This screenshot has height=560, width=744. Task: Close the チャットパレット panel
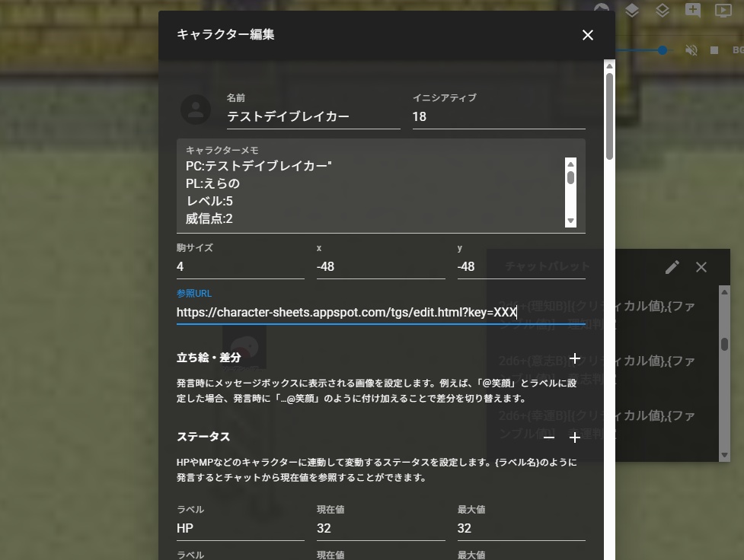[x=701, y=267]
